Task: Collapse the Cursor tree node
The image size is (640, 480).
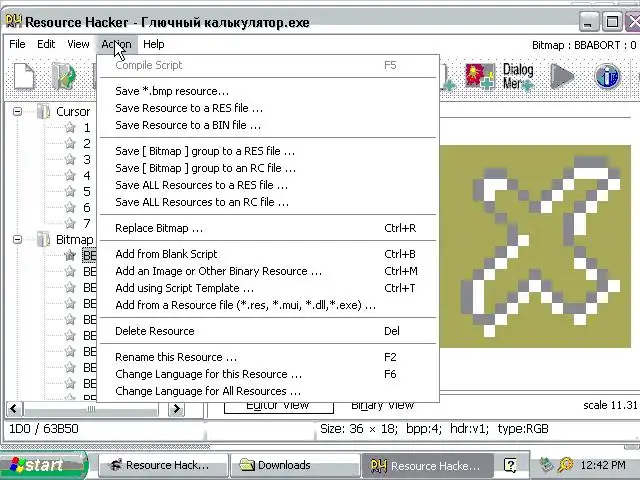Action: click(17, 111)
